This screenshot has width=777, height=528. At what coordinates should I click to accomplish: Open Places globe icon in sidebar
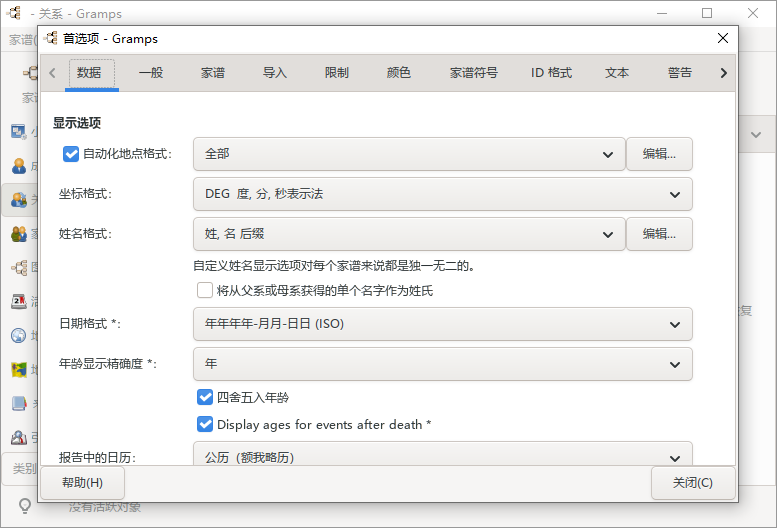(18, 335)
